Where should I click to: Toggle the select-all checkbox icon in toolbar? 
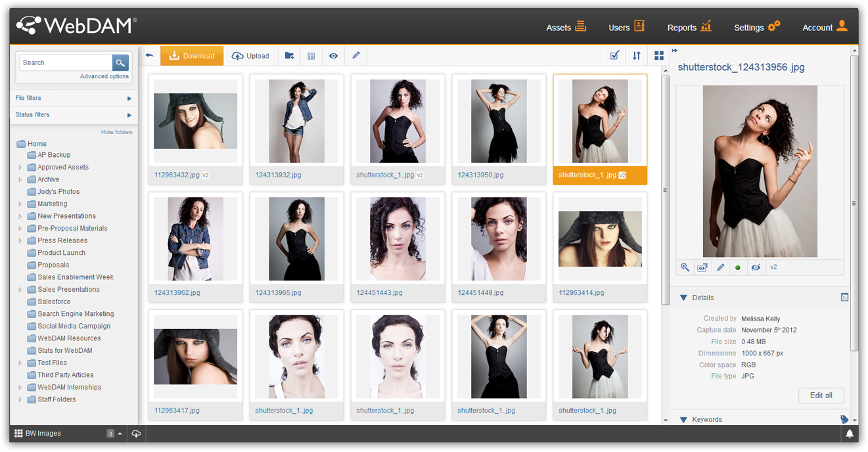click(614, 56)
